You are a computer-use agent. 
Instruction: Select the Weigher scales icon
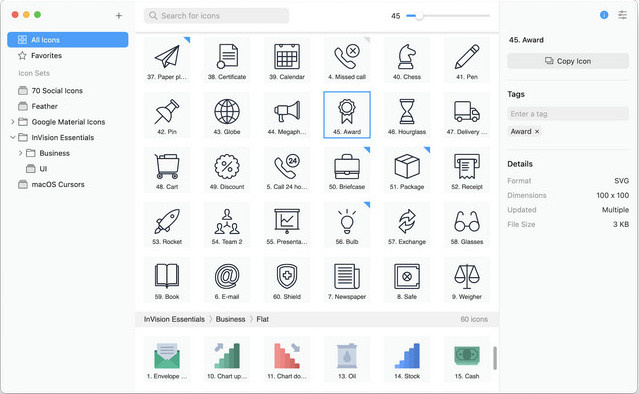(x=467, y=280)
